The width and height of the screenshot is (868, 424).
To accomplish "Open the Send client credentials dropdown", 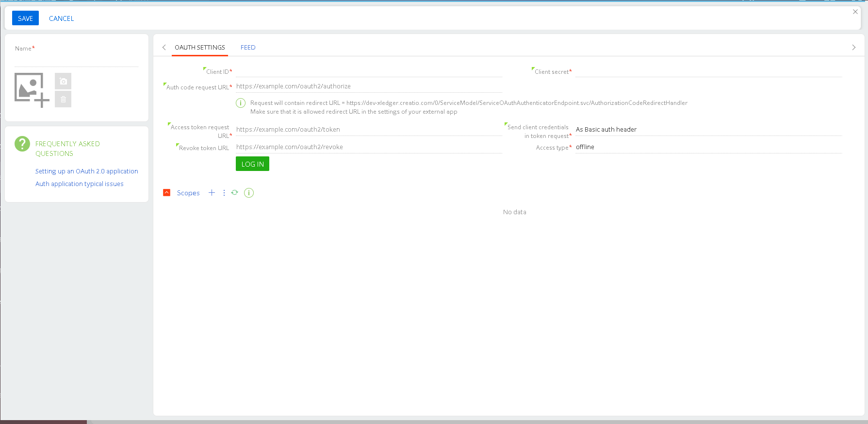I will click(x=707, y=130).
